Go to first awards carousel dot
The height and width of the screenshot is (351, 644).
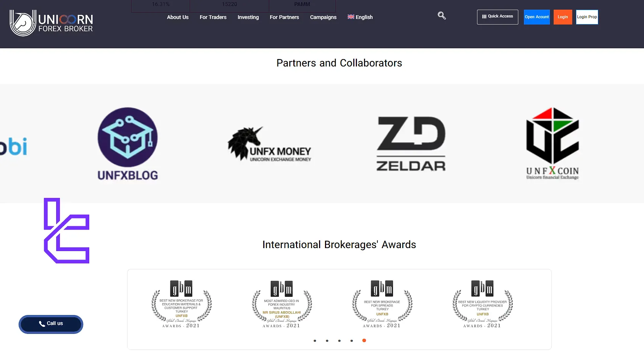coord(315,341)
